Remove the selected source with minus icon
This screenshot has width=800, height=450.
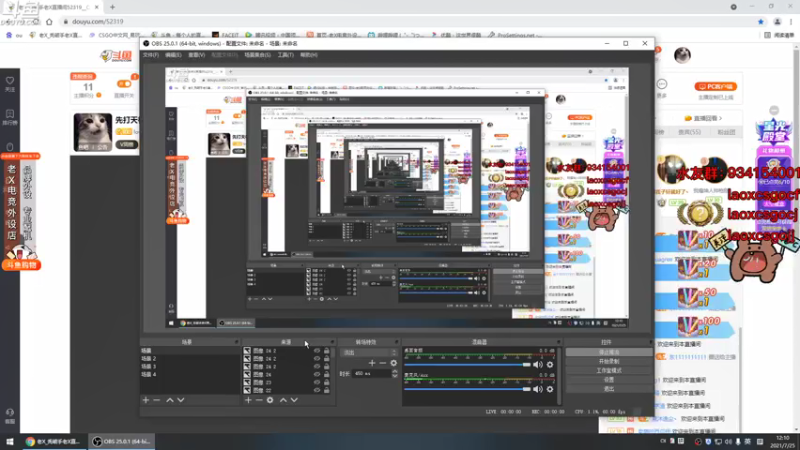click(x=259, y=400)
